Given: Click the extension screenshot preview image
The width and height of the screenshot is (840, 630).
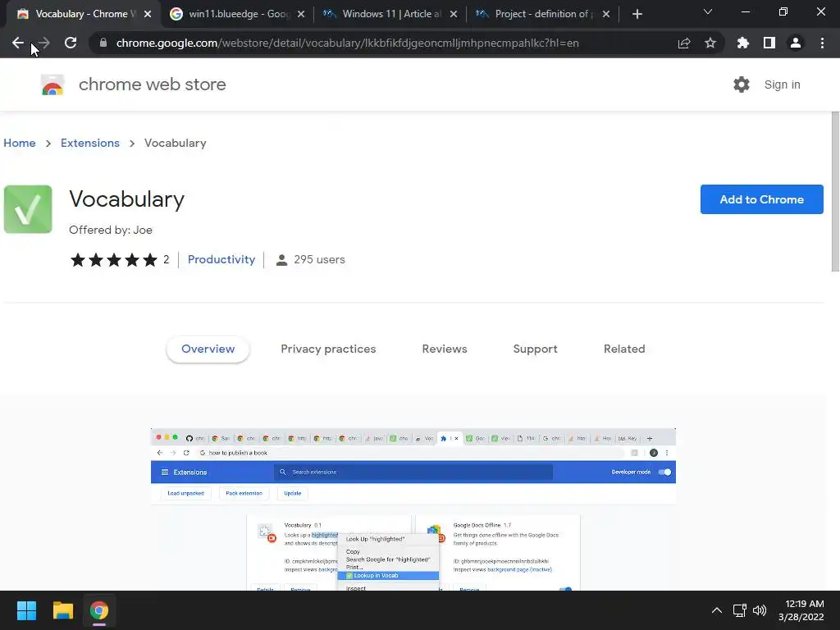Looking at the screenshot, I should (413, 509).
